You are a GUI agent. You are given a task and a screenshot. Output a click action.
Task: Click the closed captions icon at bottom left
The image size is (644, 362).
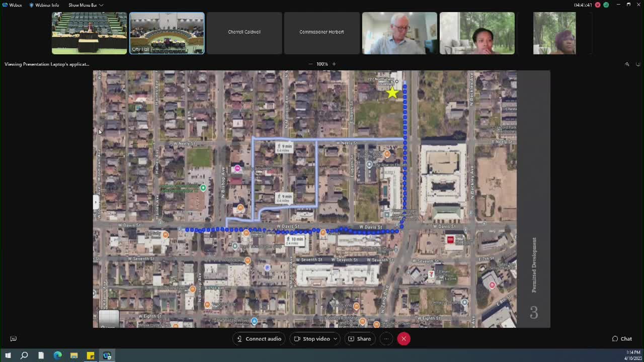point(14,339)
